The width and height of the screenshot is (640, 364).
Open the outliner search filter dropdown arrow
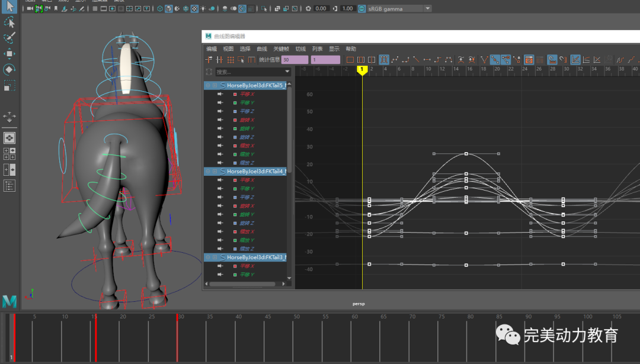tap(287, 72)
